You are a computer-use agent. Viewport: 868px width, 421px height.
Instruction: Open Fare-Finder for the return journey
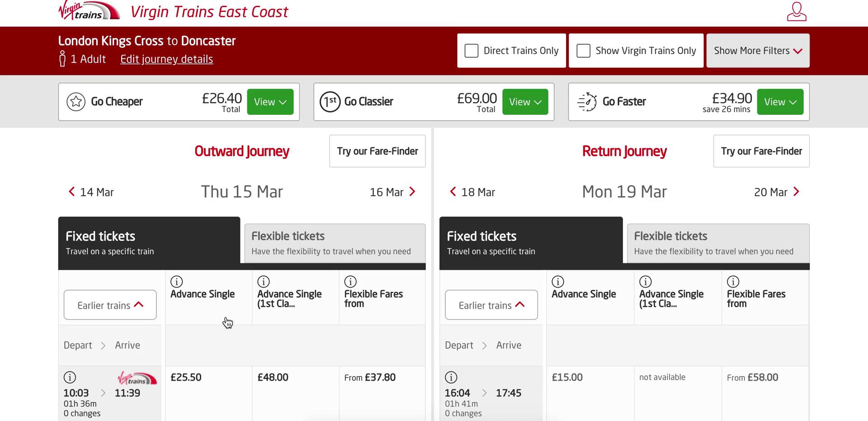click(761, 151)
